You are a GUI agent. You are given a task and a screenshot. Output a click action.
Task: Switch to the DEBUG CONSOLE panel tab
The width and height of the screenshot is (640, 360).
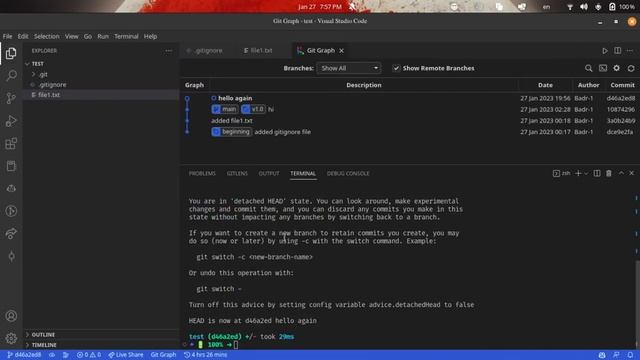(348, 173)
